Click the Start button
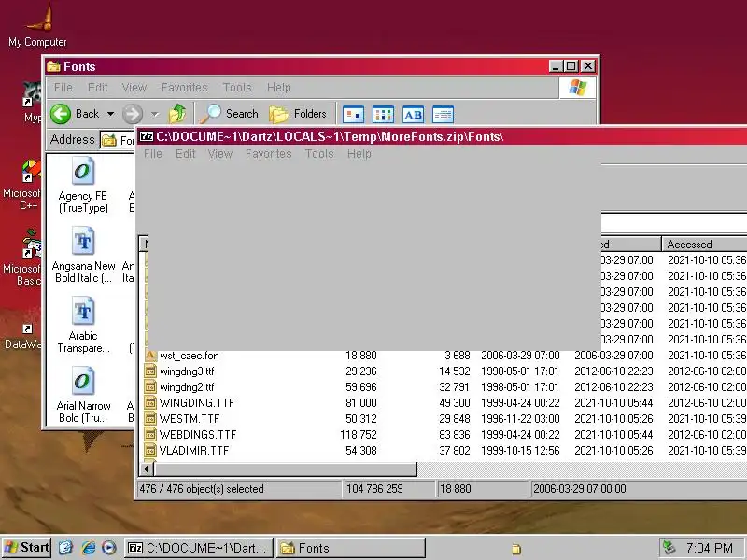Screen dimensions: 747x560 [x=27, y=548]
